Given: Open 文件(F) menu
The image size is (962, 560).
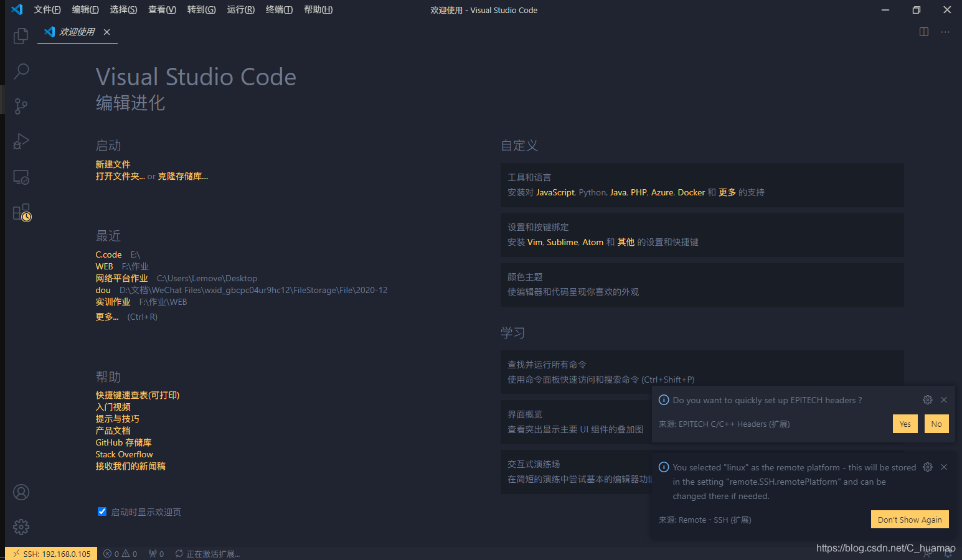Looking at the screenshot, I should [x=47, y=9].
